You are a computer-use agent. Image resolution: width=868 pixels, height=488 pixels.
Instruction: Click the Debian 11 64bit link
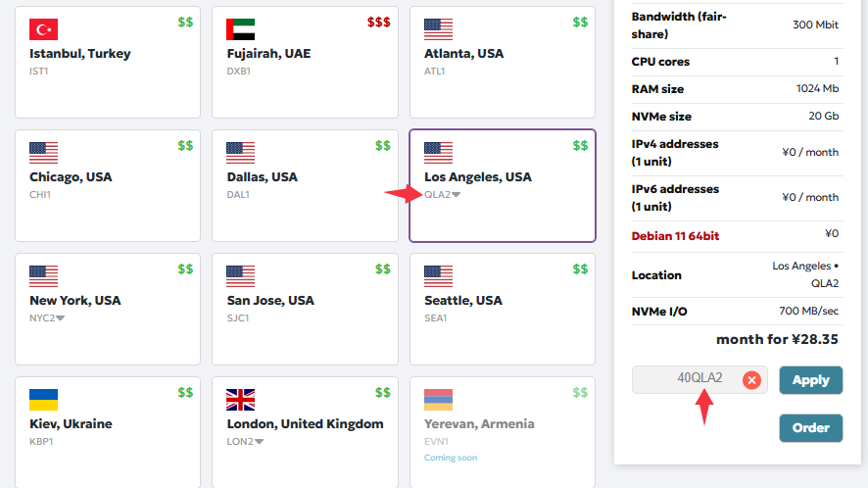(x=674, y=234)
